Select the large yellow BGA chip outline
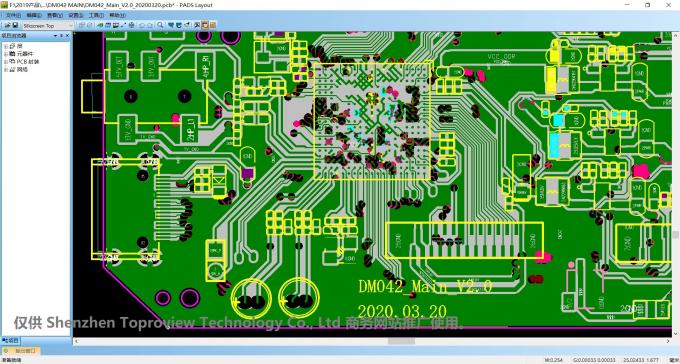The image size is (680, 364). pos(373,121)
